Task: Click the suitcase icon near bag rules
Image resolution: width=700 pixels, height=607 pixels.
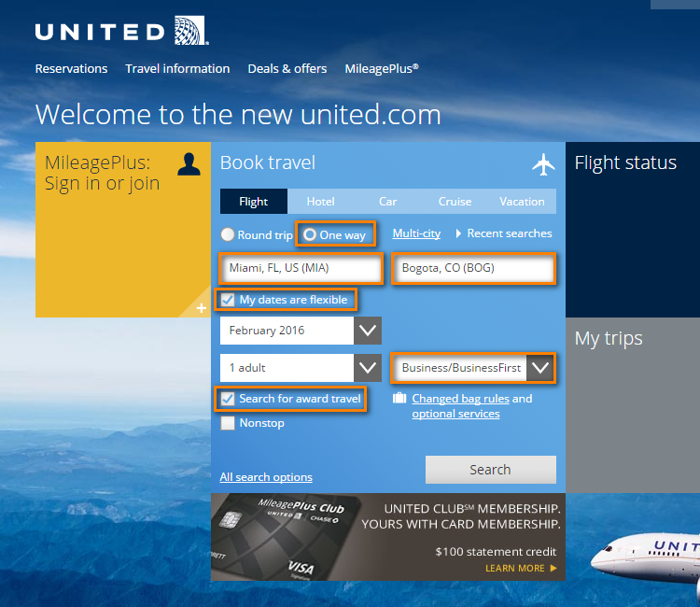Action: pos(399,398)
